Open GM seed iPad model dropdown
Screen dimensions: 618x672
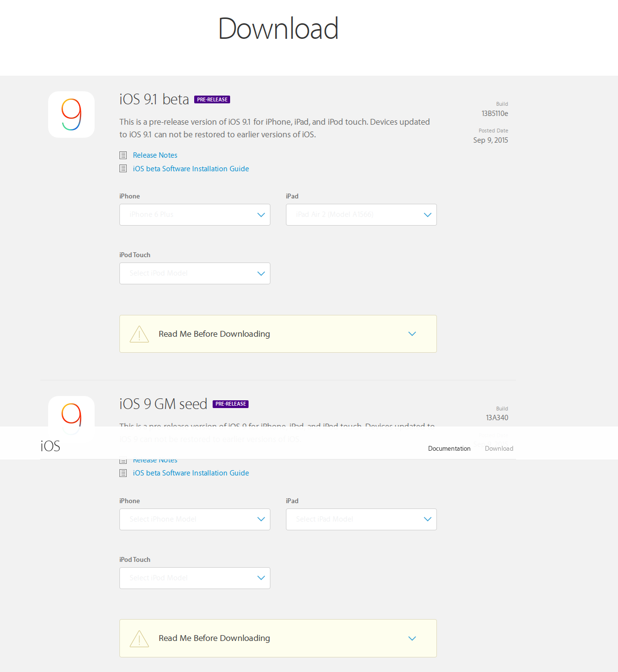361,519
